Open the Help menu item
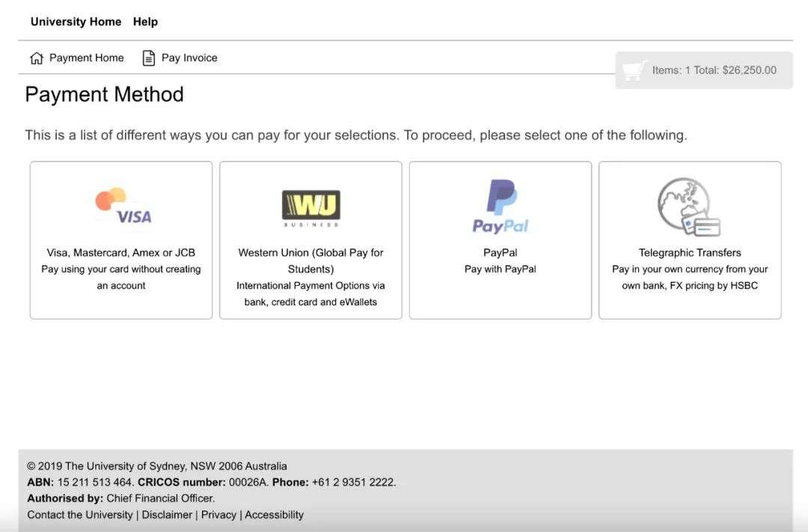 145,22
